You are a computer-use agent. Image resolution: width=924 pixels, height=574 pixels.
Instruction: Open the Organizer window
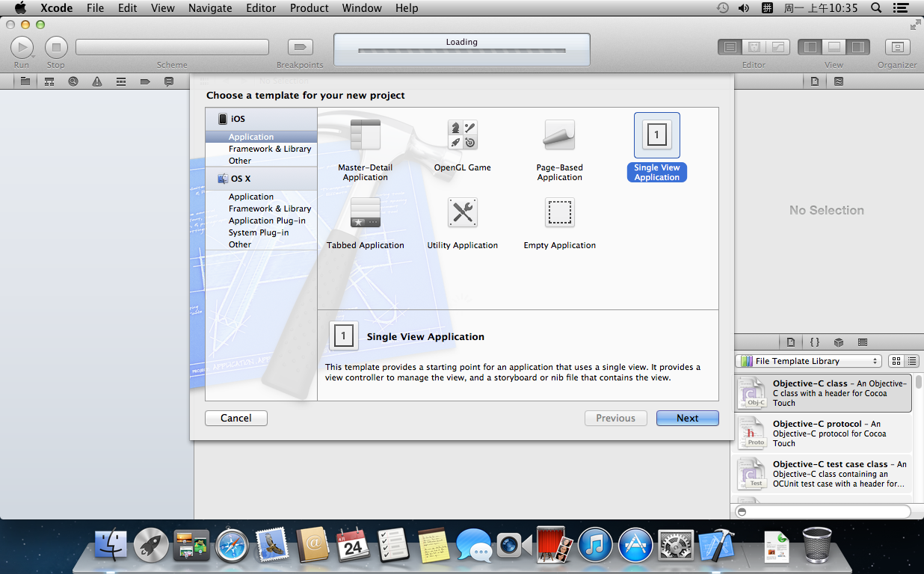[x=897, y=47]
